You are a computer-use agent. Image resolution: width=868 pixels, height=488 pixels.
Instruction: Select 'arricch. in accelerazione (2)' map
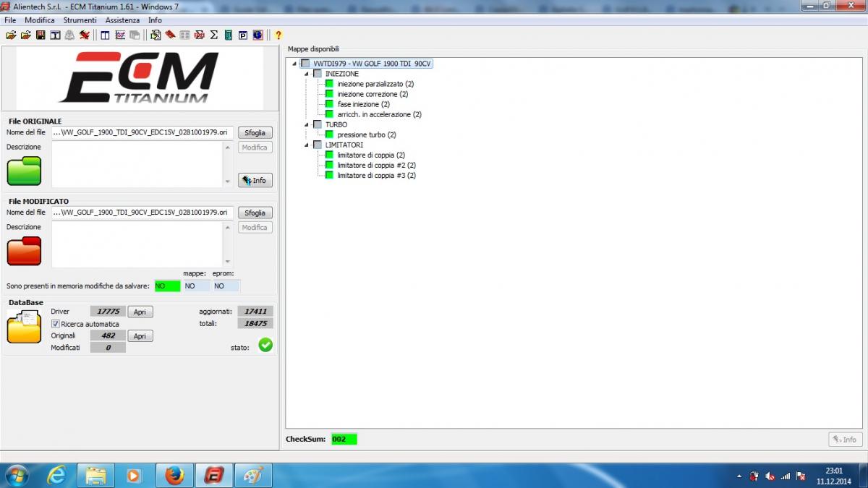click(x=379, y=114)
